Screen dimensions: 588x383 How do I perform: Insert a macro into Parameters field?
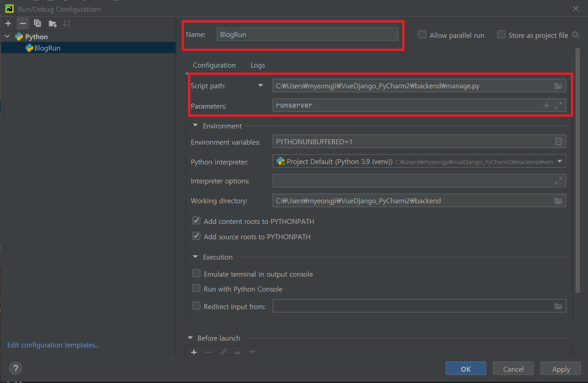click(x=546, y=105)
